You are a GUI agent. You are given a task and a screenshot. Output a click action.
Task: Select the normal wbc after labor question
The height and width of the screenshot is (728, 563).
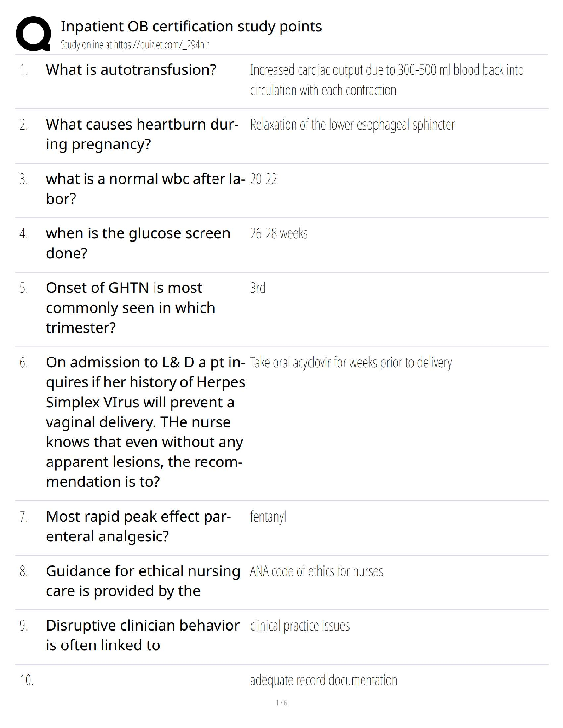point(145,188)
